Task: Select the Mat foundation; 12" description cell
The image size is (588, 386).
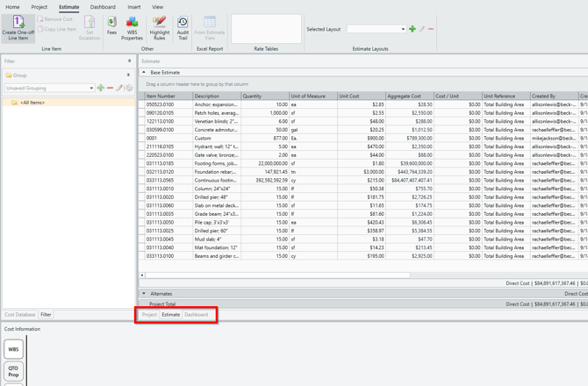Action: coord(217,247)
